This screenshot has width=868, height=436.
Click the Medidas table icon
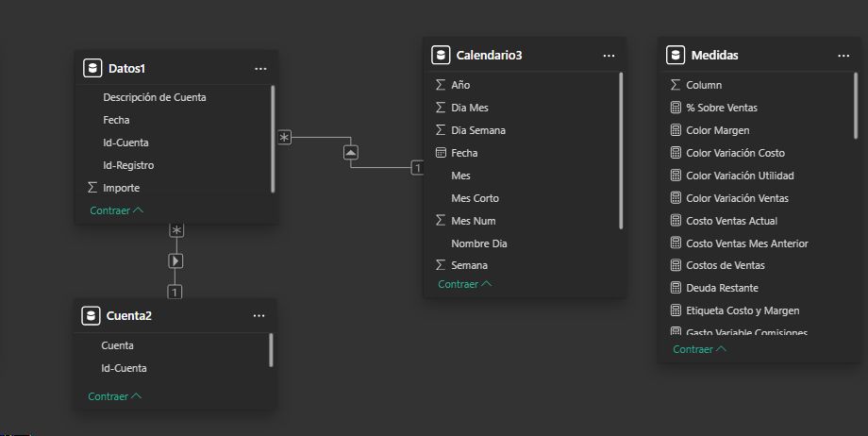click(675, 56)
